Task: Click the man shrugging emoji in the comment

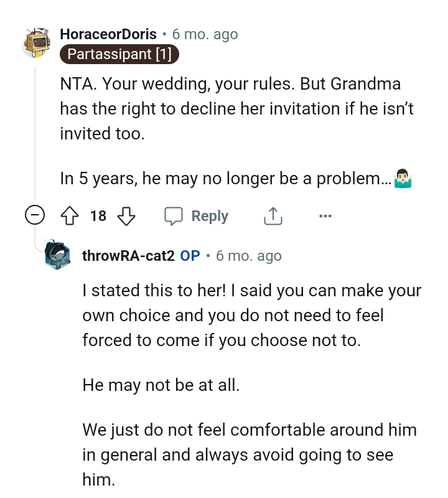Action: point(402,179)
